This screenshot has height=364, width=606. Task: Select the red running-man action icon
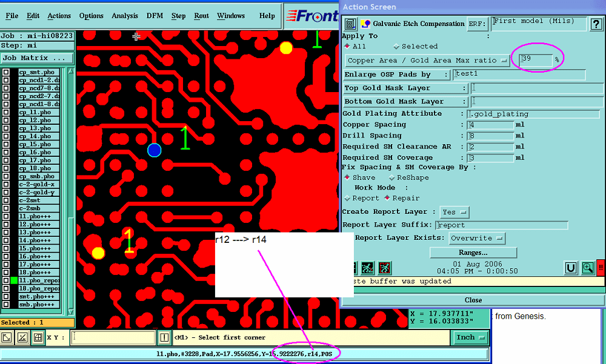pyautogui.click(x=385, y=268)
